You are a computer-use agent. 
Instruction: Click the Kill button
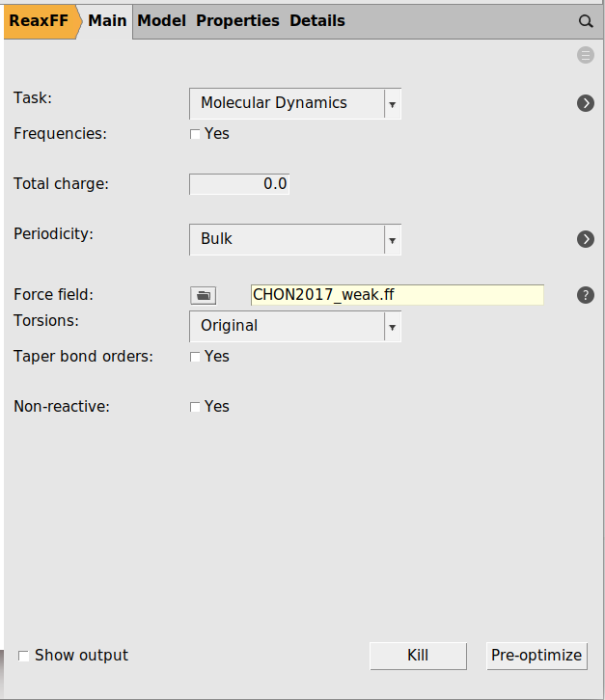click(418, 656)
